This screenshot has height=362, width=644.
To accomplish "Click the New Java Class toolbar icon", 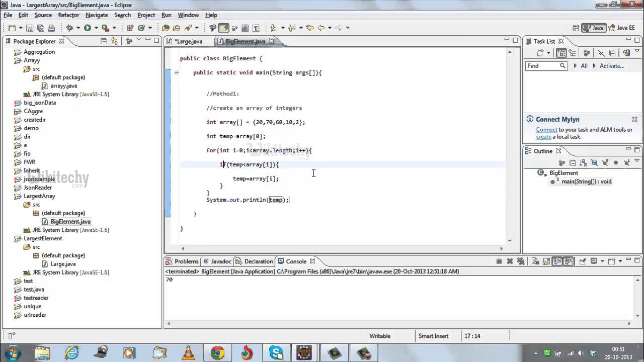I will tap(141, 28).
